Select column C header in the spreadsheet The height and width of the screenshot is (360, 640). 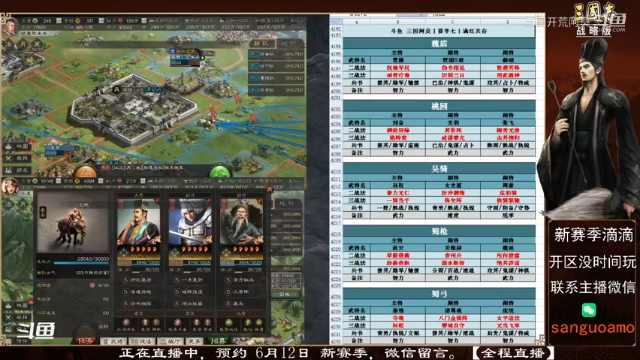[453, 22]
